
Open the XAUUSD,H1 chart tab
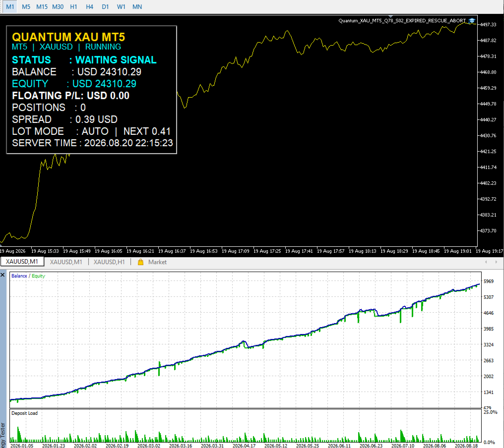click(x=109, y=262)
